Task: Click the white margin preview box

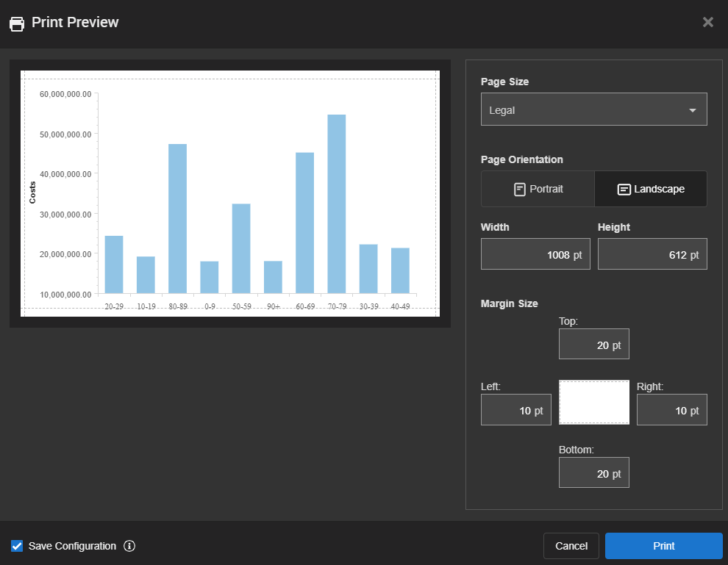Action: click(x=594, y=402)
